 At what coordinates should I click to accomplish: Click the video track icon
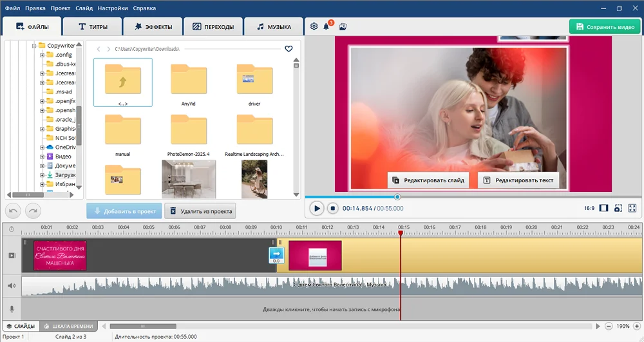(x=12, y=255)
